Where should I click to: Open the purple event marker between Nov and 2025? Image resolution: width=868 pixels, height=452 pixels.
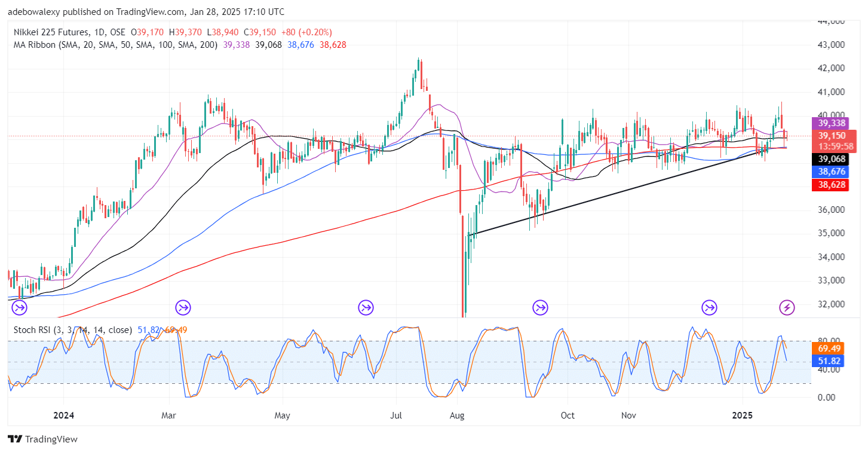(x=709, y=308)
